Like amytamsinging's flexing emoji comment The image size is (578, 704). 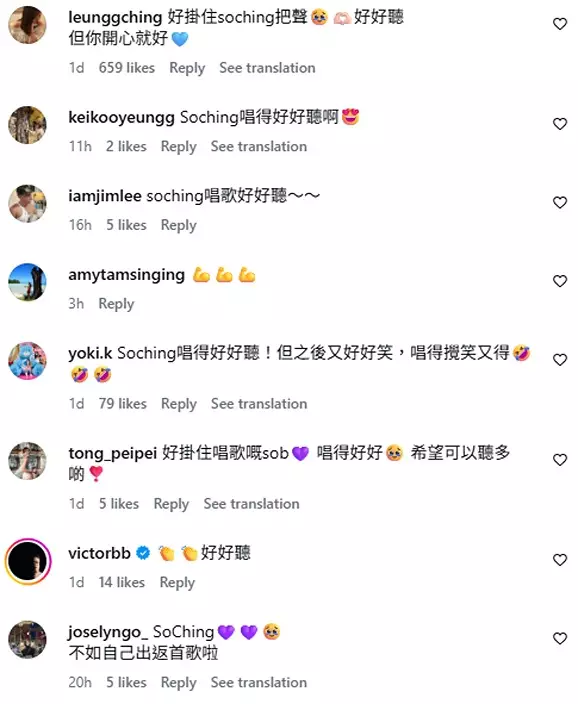[560, 281]
